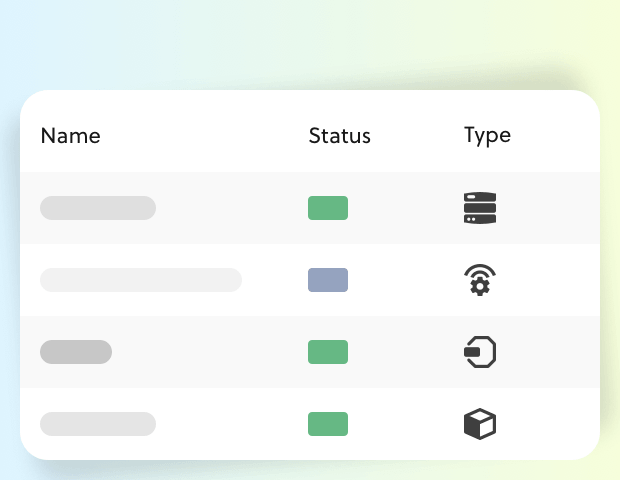Open the name placeholder in the server row

pyautogui.click(x=98, y=208)
